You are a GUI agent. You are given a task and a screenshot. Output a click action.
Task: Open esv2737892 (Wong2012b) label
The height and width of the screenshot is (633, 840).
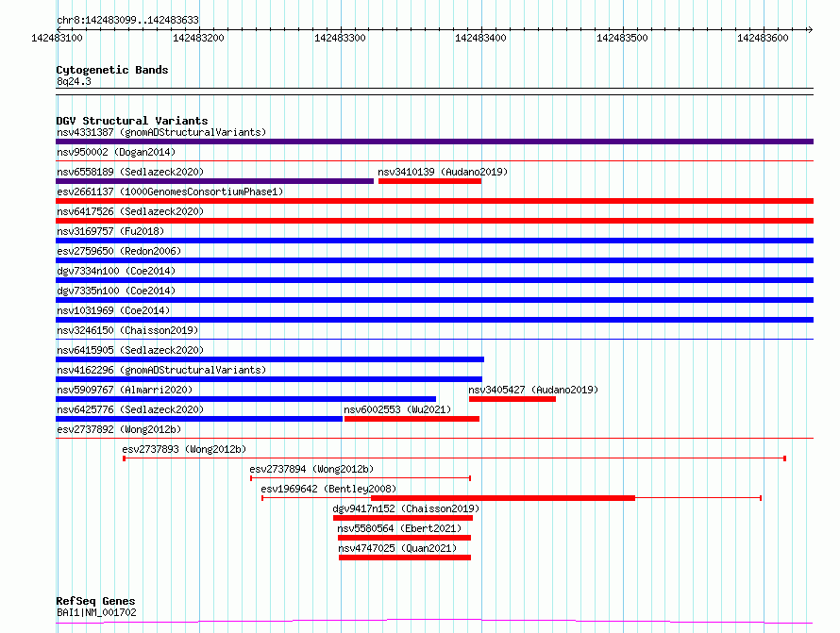pos(119,429)
